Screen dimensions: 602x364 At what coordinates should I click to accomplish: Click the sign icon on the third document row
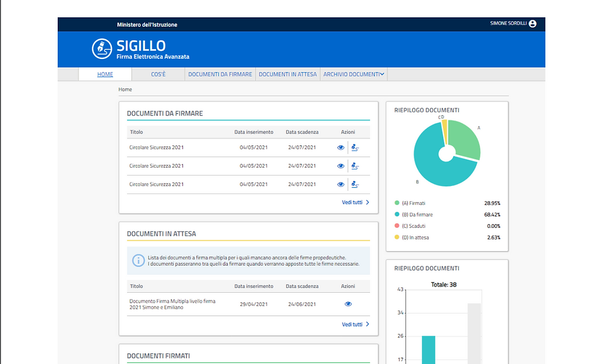pyautogui.click(x=354, y=184)
